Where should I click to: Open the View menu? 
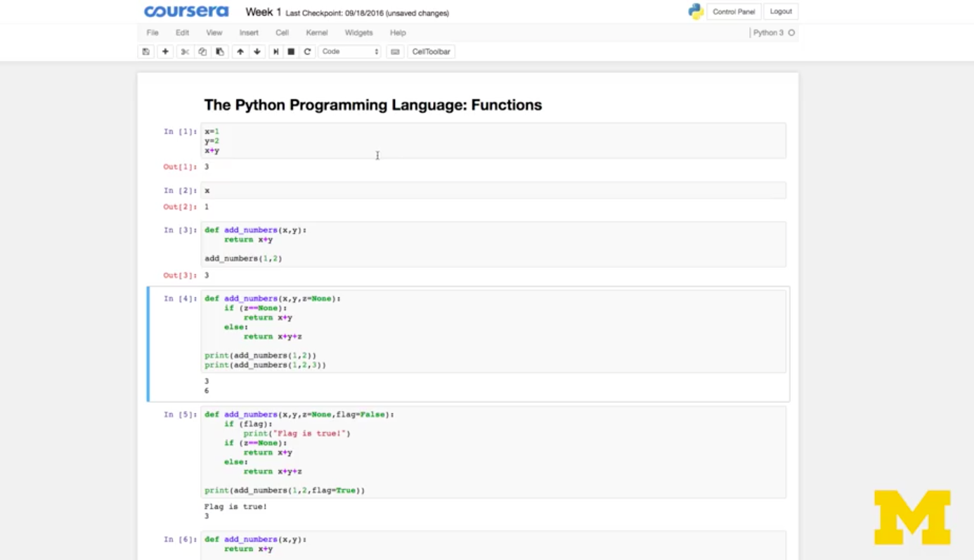click(214, 32)
